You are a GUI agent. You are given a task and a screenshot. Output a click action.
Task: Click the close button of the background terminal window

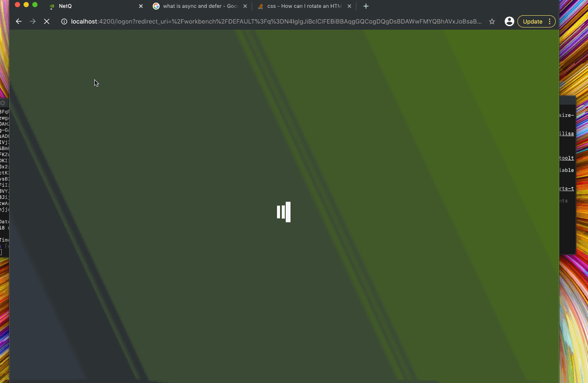pos(3,103)
